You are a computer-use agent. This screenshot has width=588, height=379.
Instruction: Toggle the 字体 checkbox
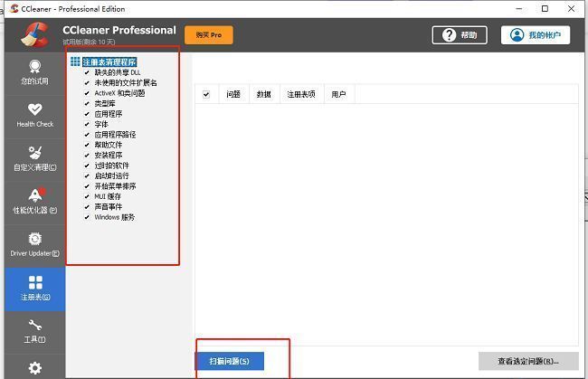(87, 124)
